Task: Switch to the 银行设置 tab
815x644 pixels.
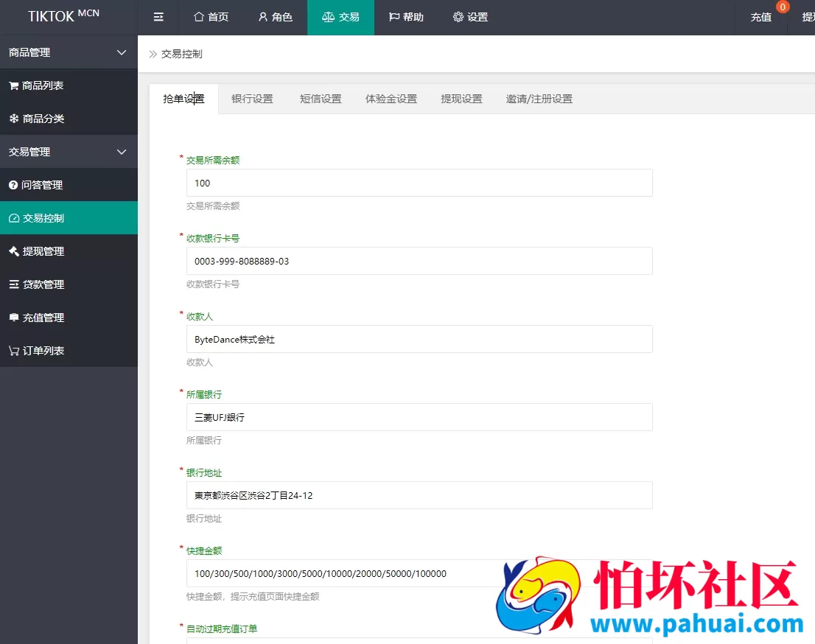Action: (252, 99)
